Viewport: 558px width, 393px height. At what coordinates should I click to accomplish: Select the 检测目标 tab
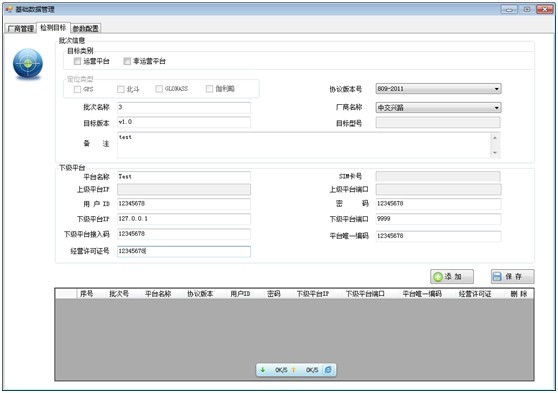click(53, 27)
